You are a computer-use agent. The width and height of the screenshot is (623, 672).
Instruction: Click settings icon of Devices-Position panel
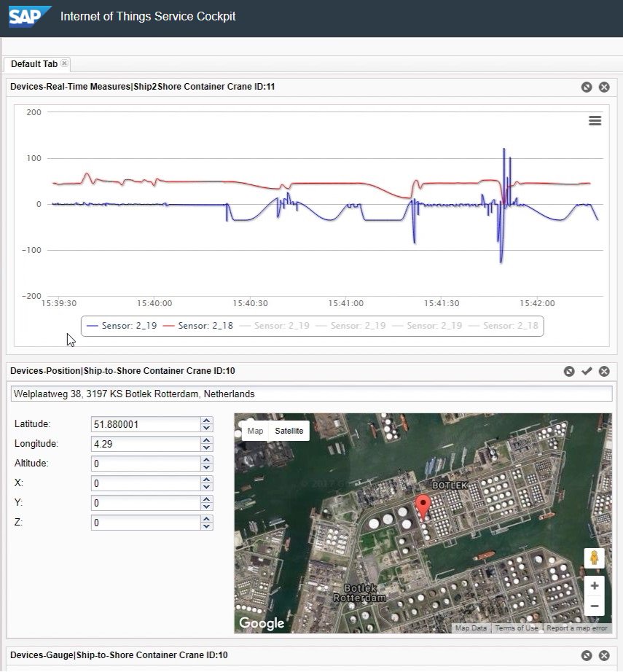click(x=569, y=371)
